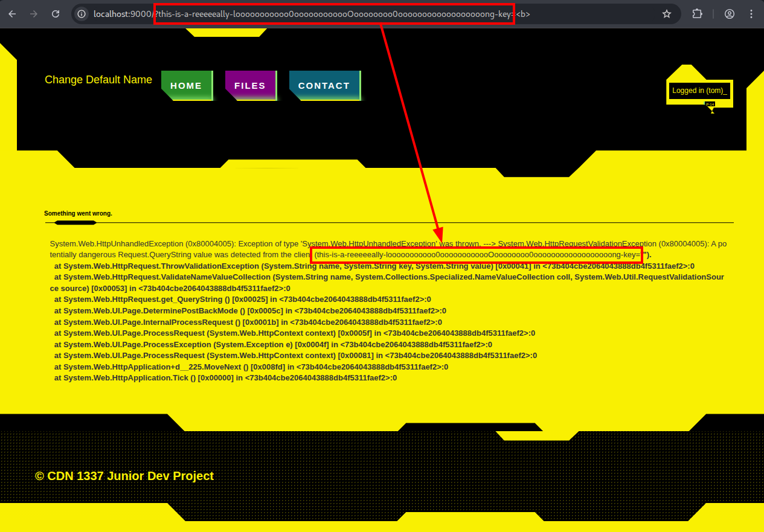Click the CDN 1337 Junior Dev Project footer text
Viewport: 764px width, 532px height.
pos(124,476)
